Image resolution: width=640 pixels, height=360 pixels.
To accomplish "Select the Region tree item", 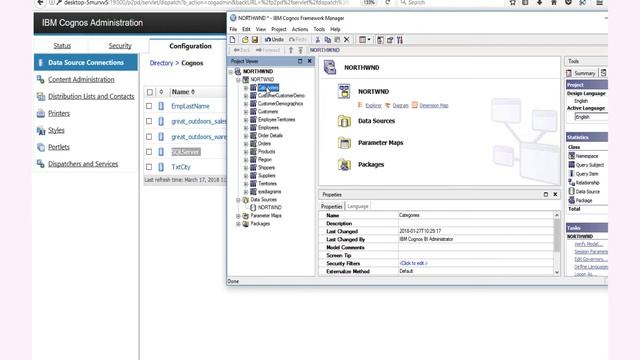I will tap(264, 160).
